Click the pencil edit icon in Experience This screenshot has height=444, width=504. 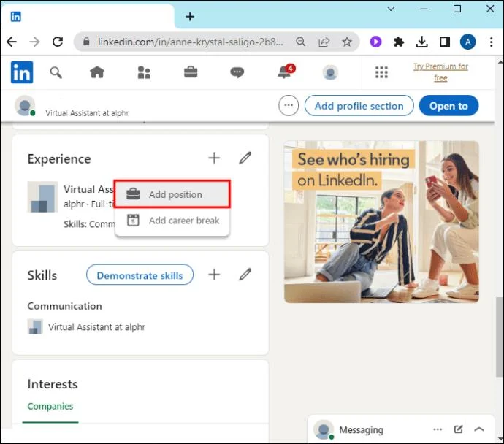(245, 158)
